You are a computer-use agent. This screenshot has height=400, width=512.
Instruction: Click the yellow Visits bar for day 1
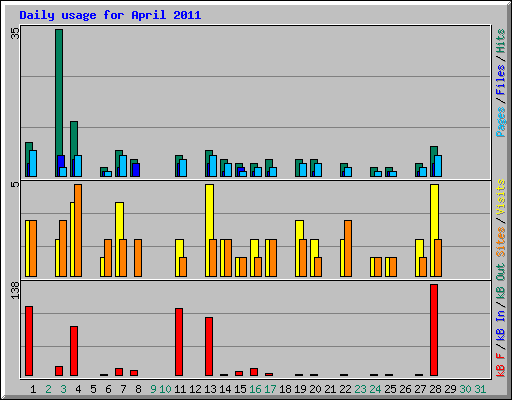point(27,248)
